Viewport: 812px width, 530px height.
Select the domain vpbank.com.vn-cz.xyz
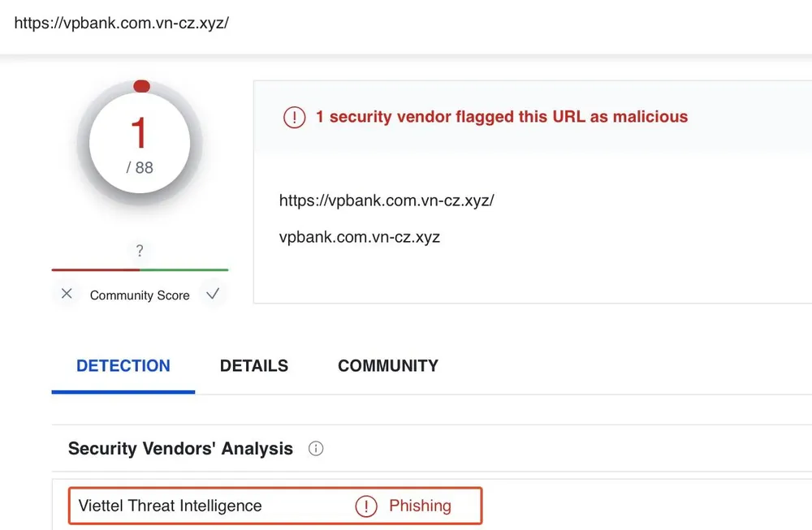(360, 237)
